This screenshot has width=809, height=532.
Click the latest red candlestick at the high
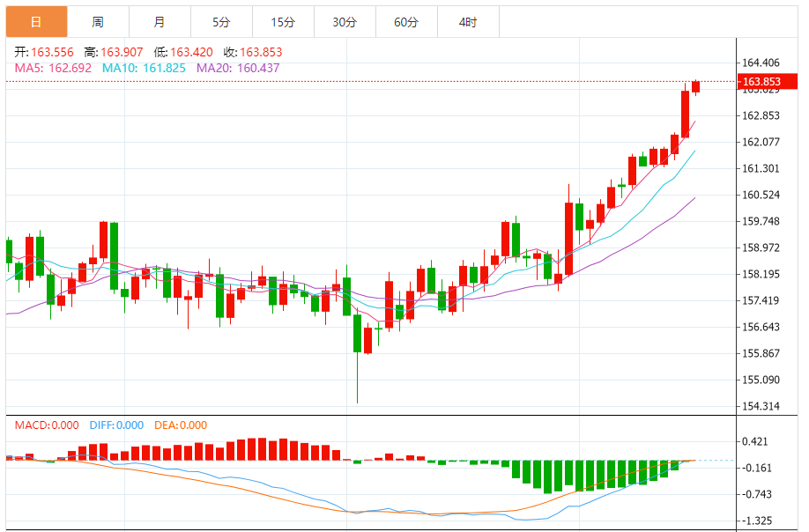point(696,86)
